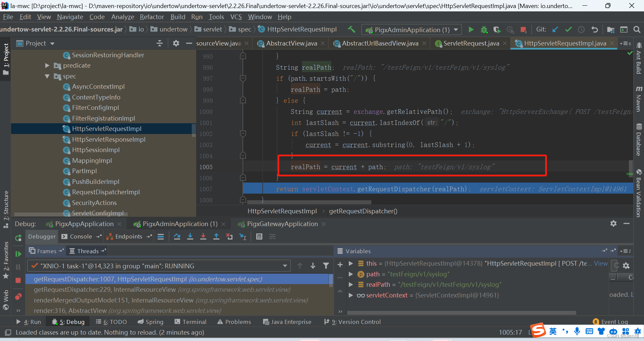
Task: Click the Build project hammer icon
Action: tap(351, 29)
